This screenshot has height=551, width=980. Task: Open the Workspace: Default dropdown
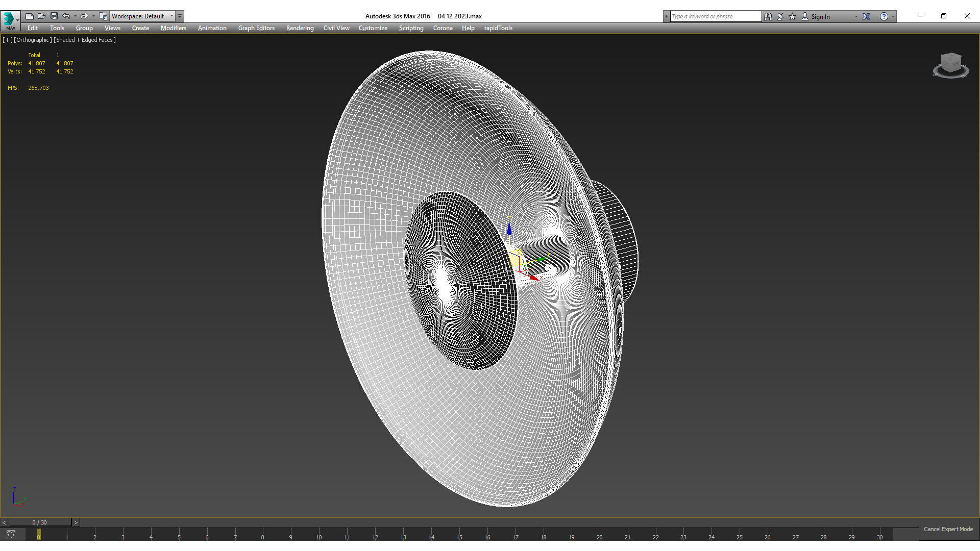pyautogui.click(x=142, y=16)
